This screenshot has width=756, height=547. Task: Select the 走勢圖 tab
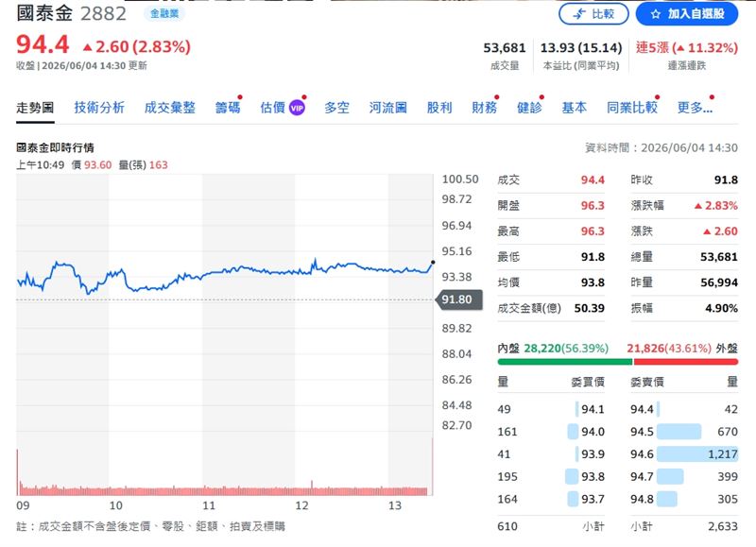(x=35, y=108)
